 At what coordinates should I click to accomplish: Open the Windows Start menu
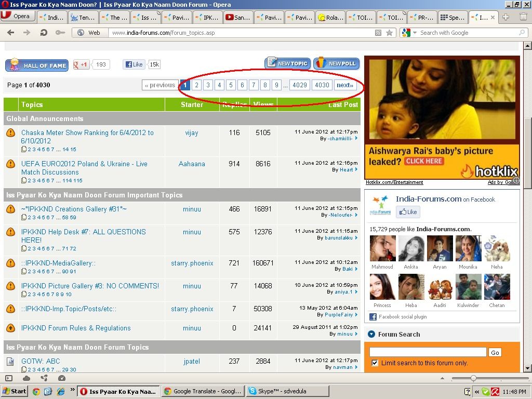pyautogui.click(x=14, y=391)
